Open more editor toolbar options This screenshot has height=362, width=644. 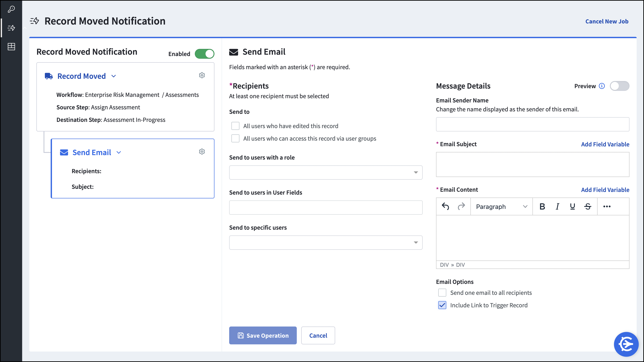[607, 206]
